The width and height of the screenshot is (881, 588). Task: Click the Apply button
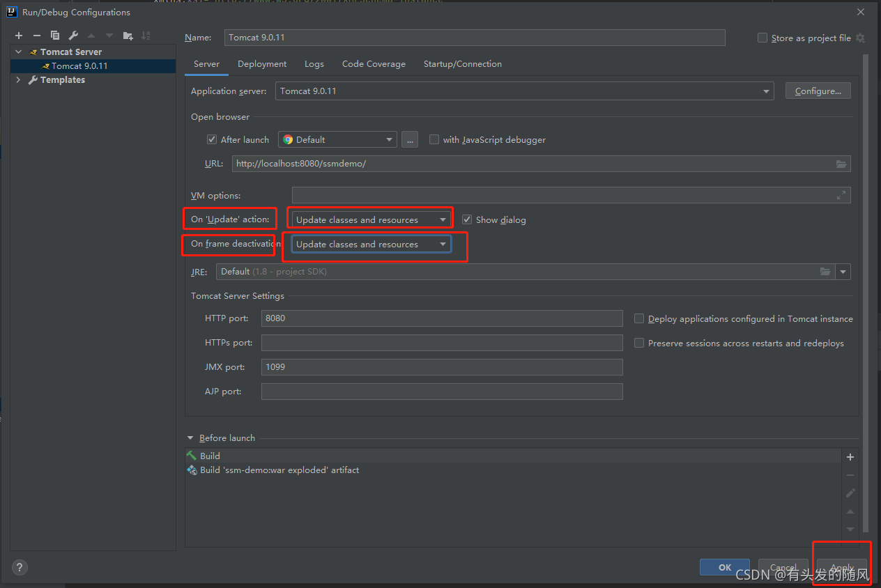(x=842, y=567)
